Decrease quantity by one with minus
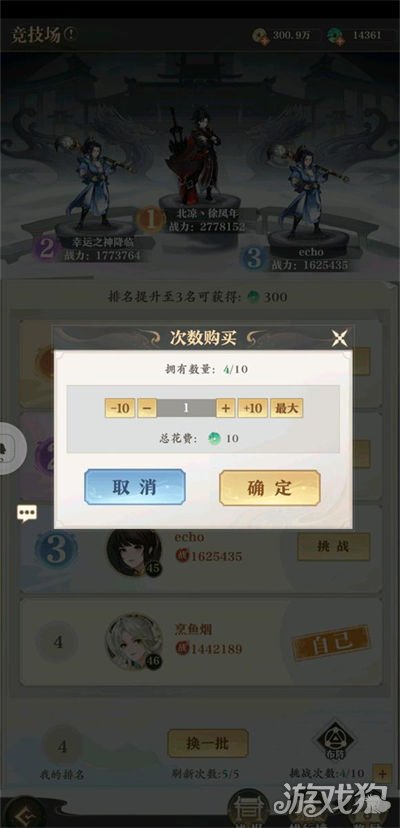The image size is (400, 828). [x=147, y=408]
